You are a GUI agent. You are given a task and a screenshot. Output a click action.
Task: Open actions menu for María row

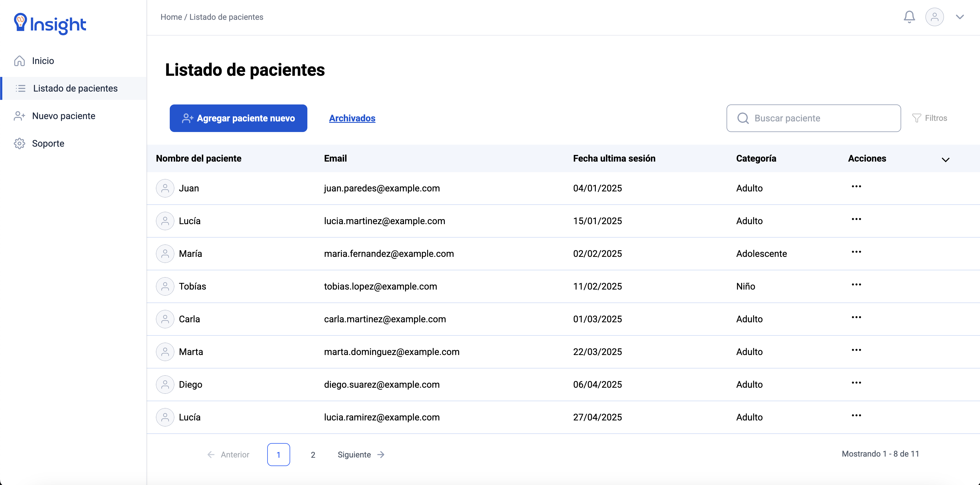pos(856,252)
